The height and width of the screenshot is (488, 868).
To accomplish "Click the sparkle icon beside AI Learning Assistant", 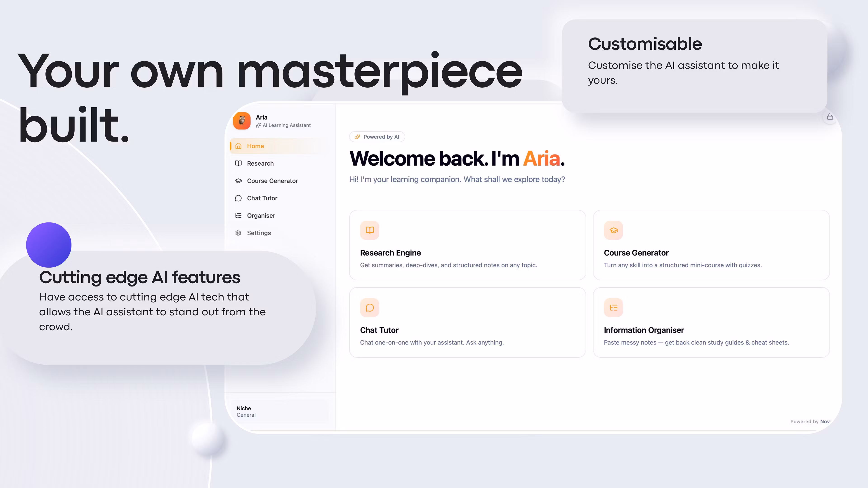I will pos(258,125).
